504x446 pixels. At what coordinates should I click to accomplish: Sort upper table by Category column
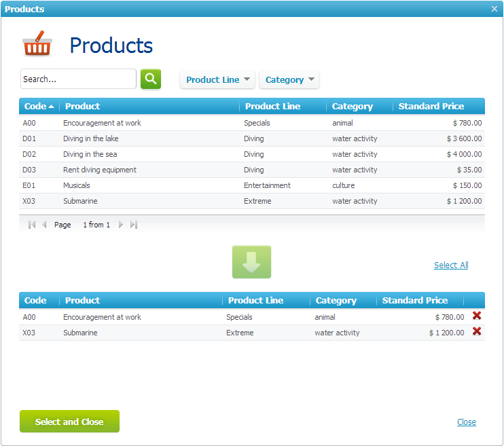coord(359,106)
